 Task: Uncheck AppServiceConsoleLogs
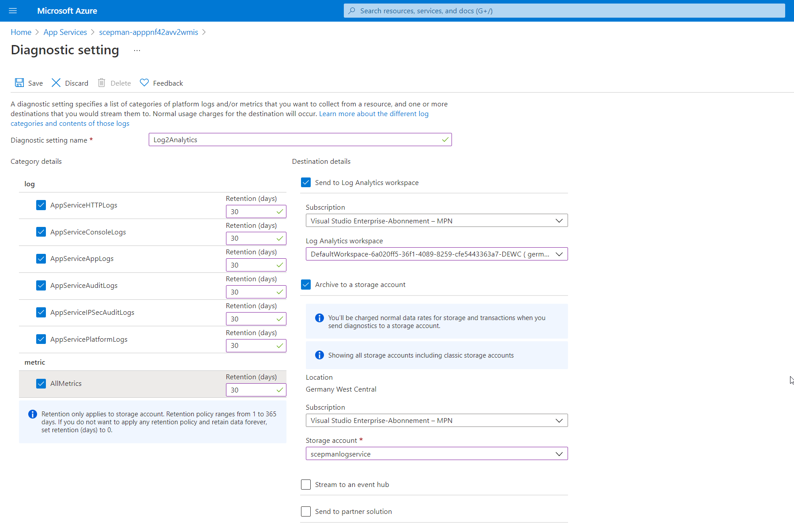coord(41,232)
